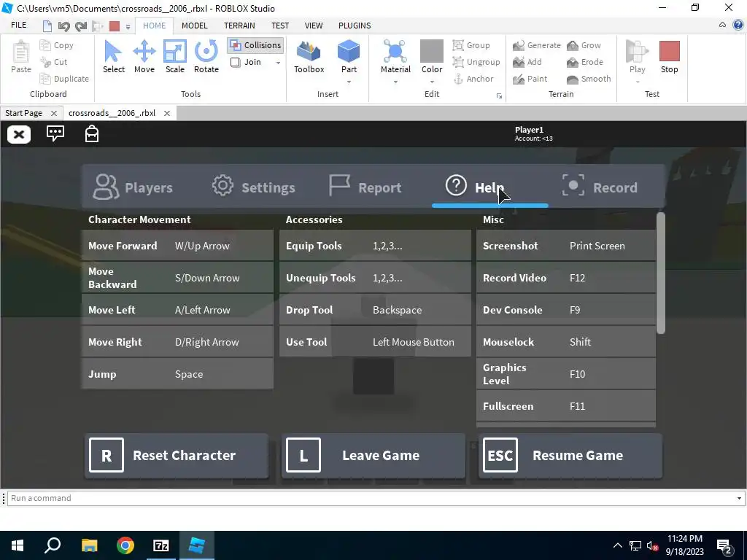747x560 pixels.
Task: Group the selected objects
Action: 471,45
